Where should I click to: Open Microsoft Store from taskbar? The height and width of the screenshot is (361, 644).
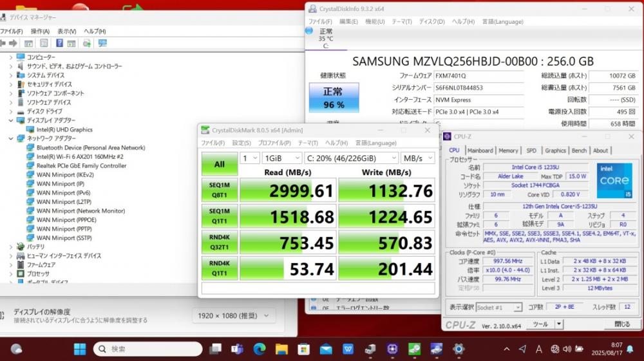[x=303, y=349]
